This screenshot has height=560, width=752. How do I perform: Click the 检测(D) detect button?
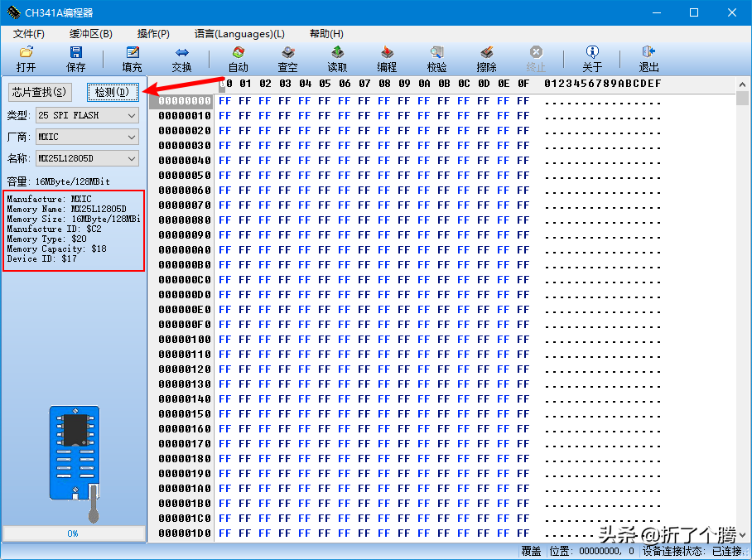113,92
